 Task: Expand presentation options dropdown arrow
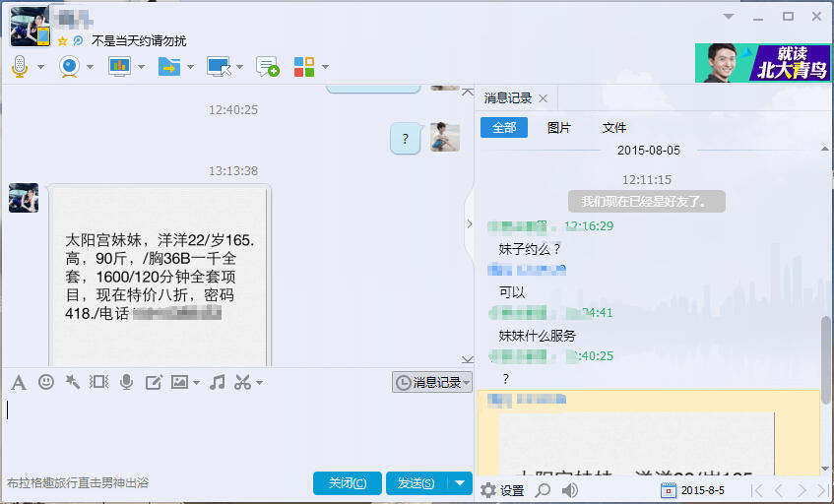pyautogui.click(x=141, y=67)
